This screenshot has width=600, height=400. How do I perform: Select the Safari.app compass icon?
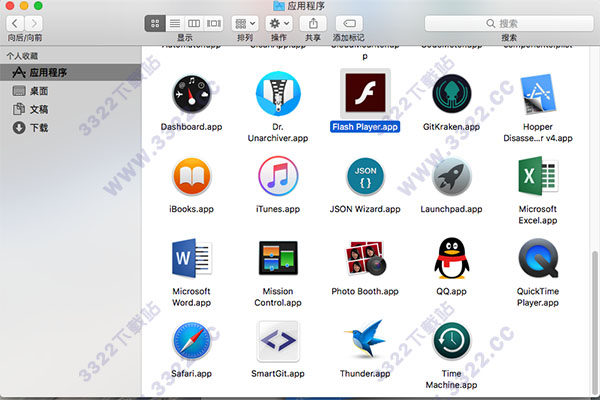[192, 341]
